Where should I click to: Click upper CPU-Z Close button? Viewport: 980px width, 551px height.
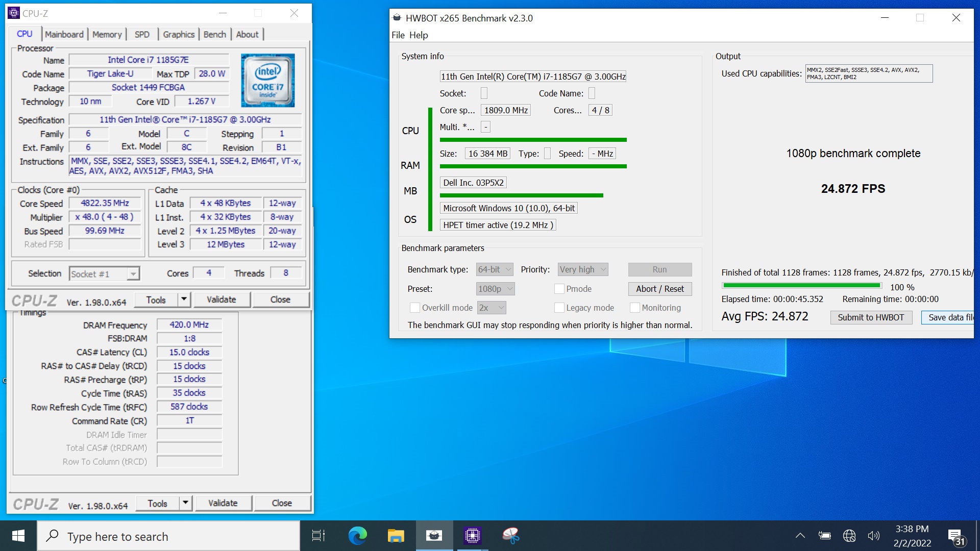280,299
